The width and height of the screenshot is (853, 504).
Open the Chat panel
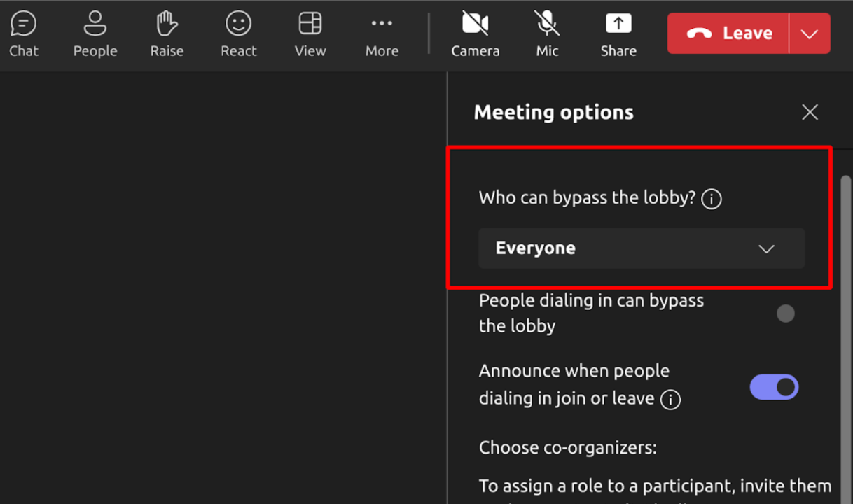tap(24, 34)
